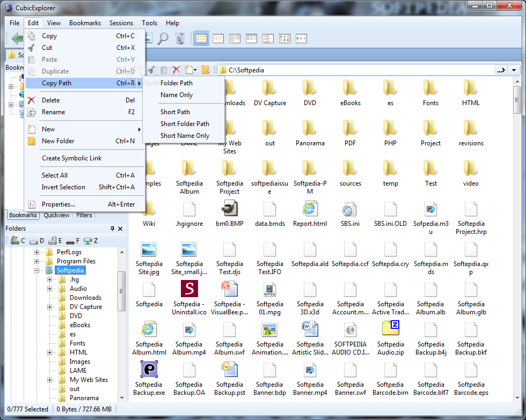The height and width of the screenshot is (420, 526).
Task: Expand the HTML folder node
Action: click(49, 352)
